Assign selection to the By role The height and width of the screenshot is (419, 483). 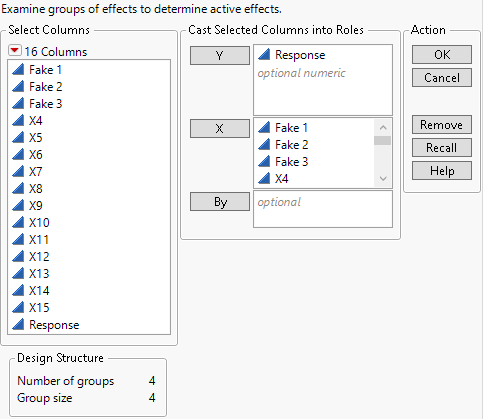(220, 202)
